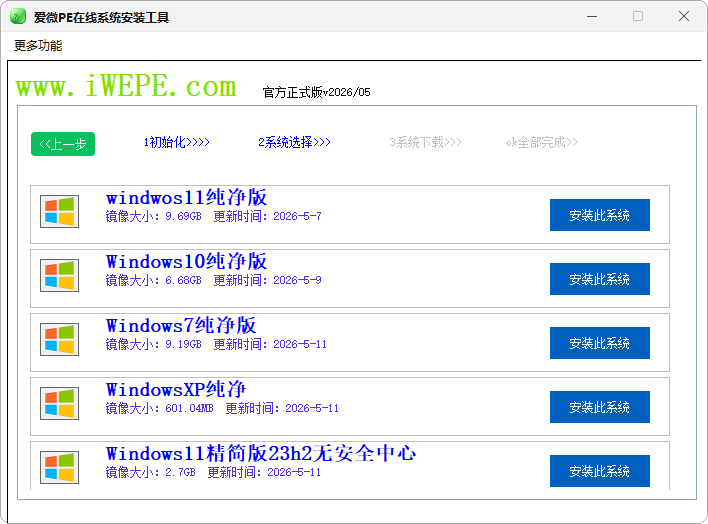This screenshot has width=708, height=524.
Task: Go back with the <<上一步 button
Action: 63,144
